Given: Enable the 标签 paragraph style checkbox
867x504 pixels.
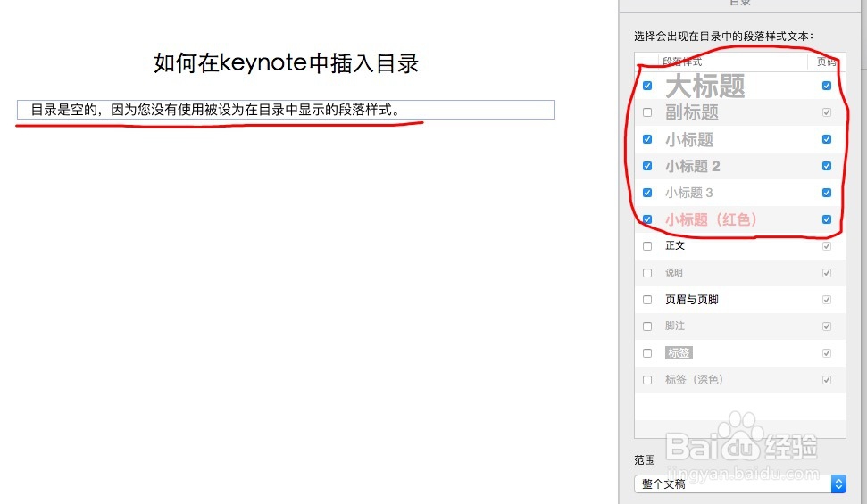Looking at the screenshot, I should point(647,353).
